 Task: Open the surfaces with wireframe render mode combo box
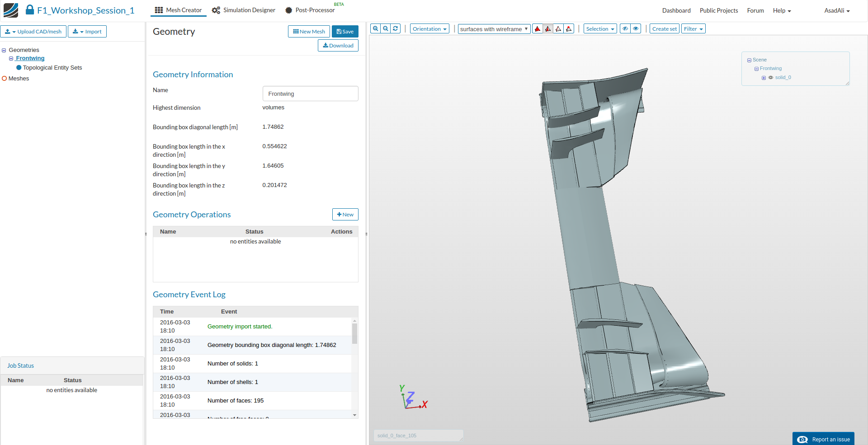pyautogui.click(x=494, y=29)
